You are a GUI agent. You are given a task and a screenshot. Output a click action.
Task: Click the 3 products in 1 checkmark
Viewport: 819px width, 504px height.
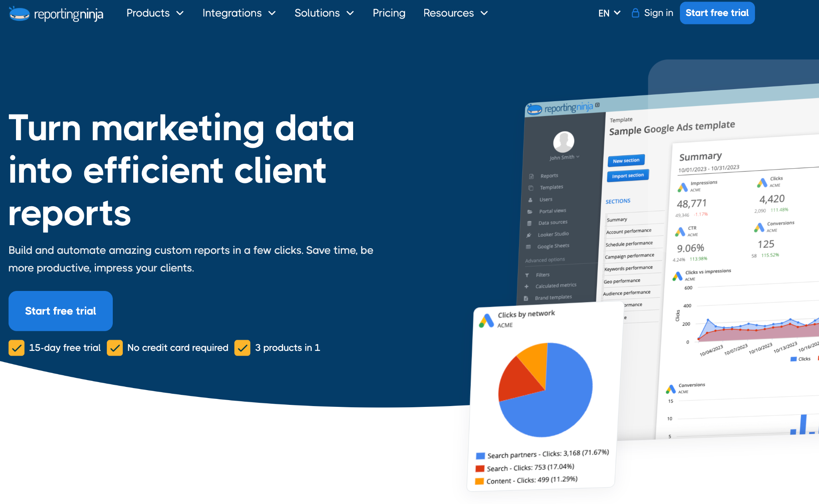pos(242,348)
